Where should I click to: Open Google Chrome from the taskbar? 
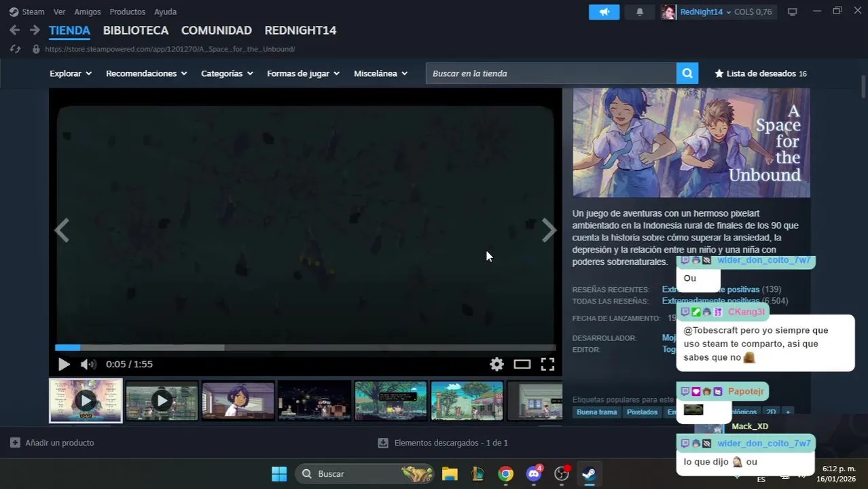(505, 473)
